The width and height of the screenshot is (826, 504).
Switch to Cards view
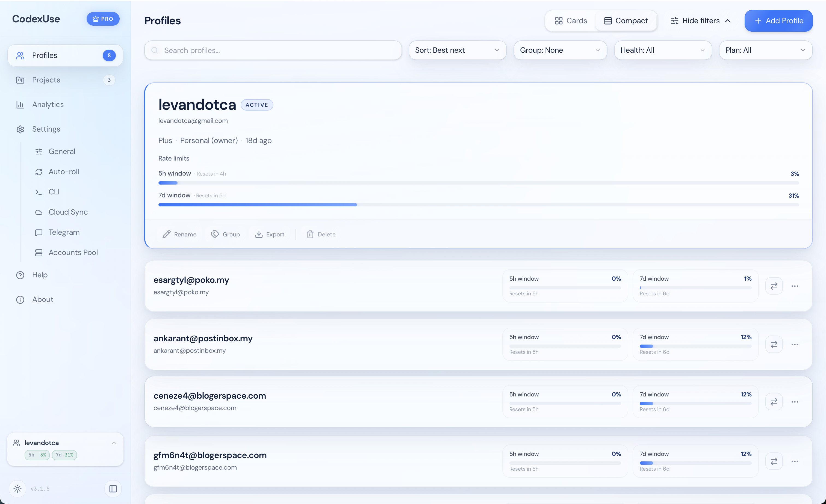pyautogui.click(x=571, y=21)
